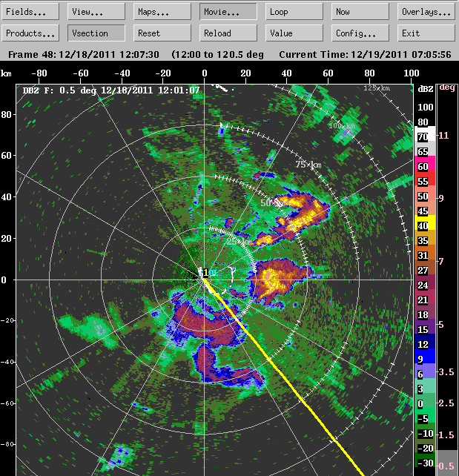Select the 2.5 deg elevation tick
The height and width of the screenshot is (476, 459).
tap(446, 403)
